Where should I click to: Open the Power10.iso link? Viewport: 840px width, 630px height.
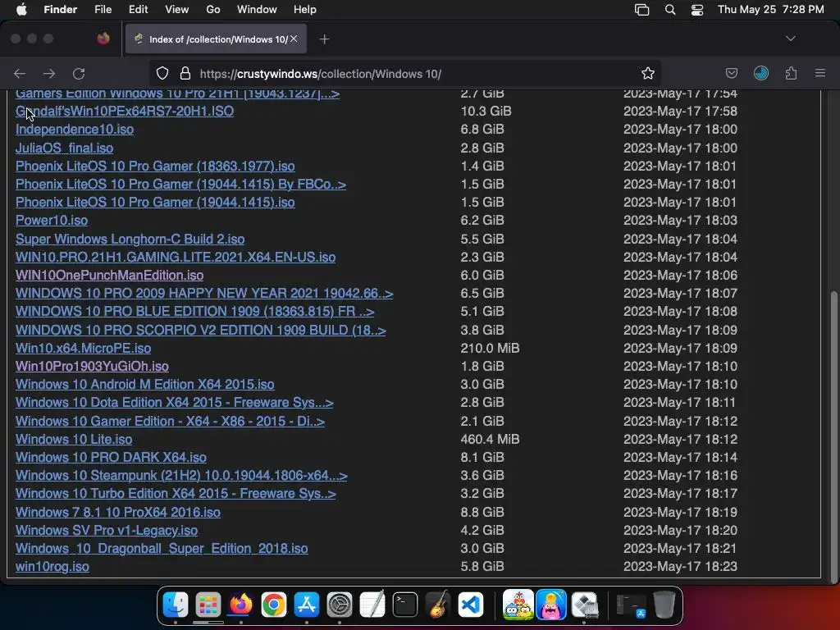click(x=52, y=220)
